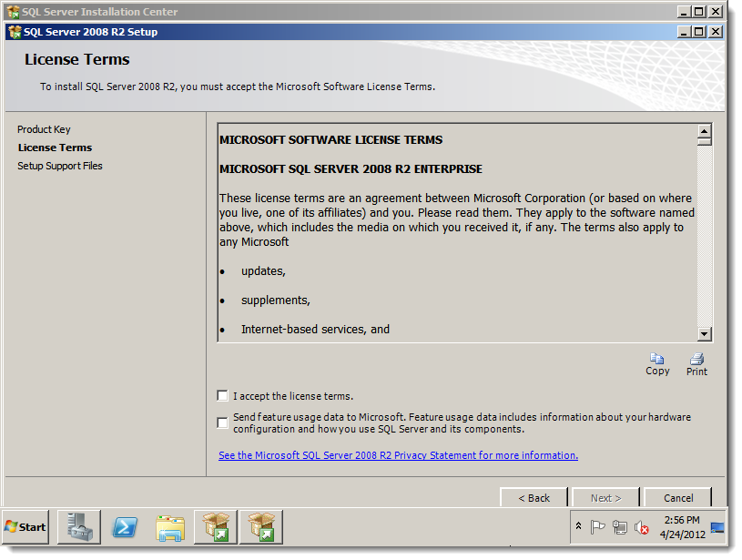Screen dimensions: 742x560
Task: Click SQL Server Installation Center title icon
Action: tap(14, 11)
